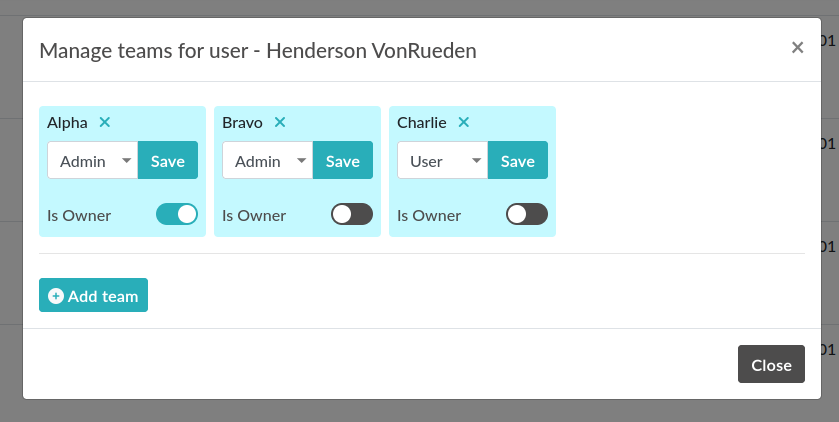The image size is (839, 422).
Task: Enable Is Owner toggle for Charlie
Action: 527,214
